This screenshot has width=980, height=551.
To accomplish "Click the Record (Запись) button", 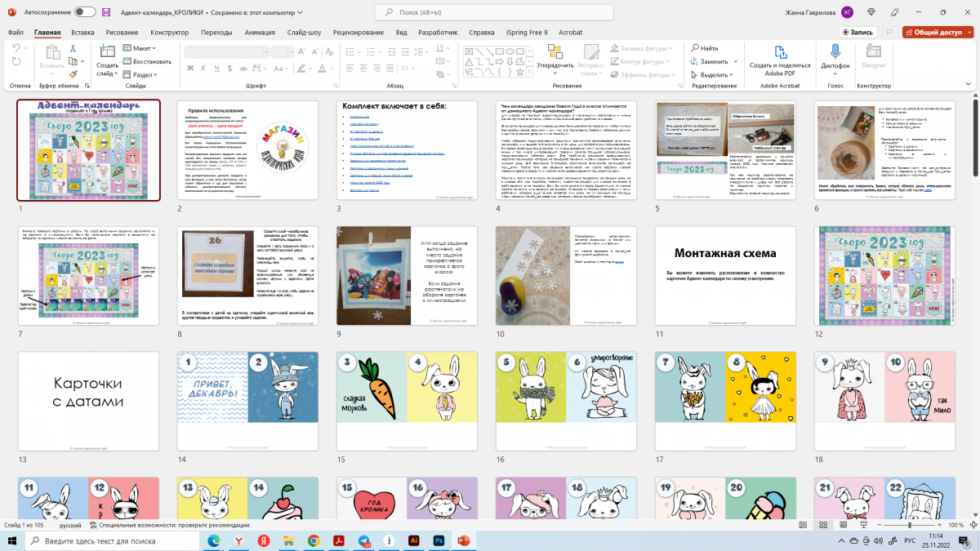I will coord(857,33).
